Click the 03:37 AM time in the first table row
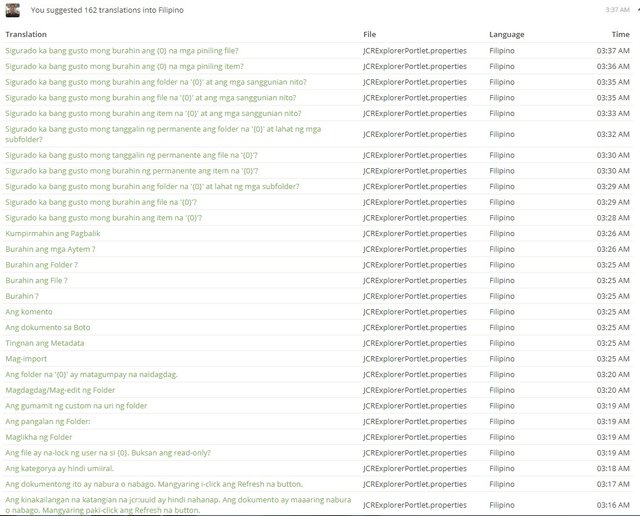 tap(613, 51)
